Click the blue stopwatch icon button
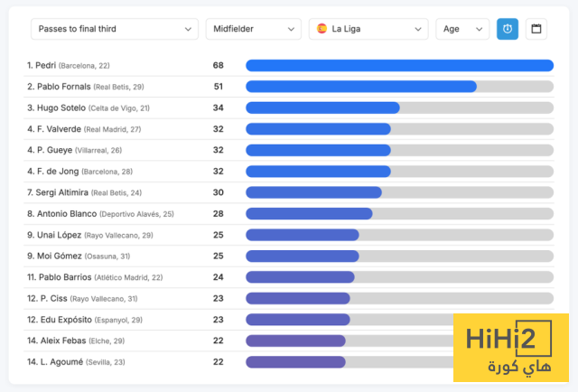The image size is (578, 392). click(x=508, y=29)
